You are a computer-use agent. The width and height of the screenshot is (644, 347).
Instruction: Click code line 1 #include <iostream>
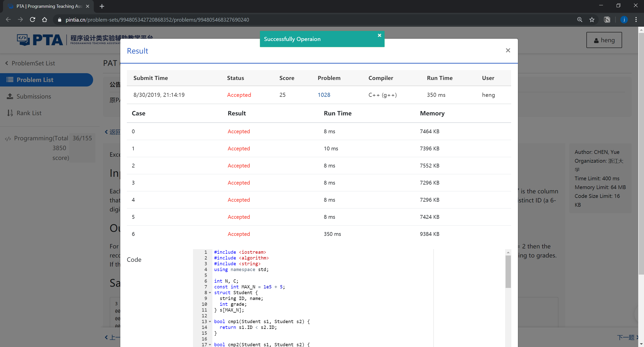[x=240, y=252]
